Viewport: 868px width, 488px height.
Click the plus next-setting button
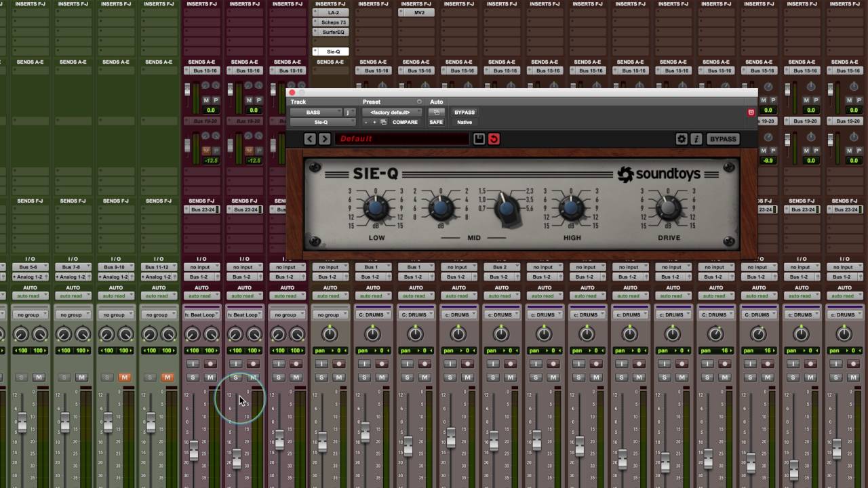(374, 122)
